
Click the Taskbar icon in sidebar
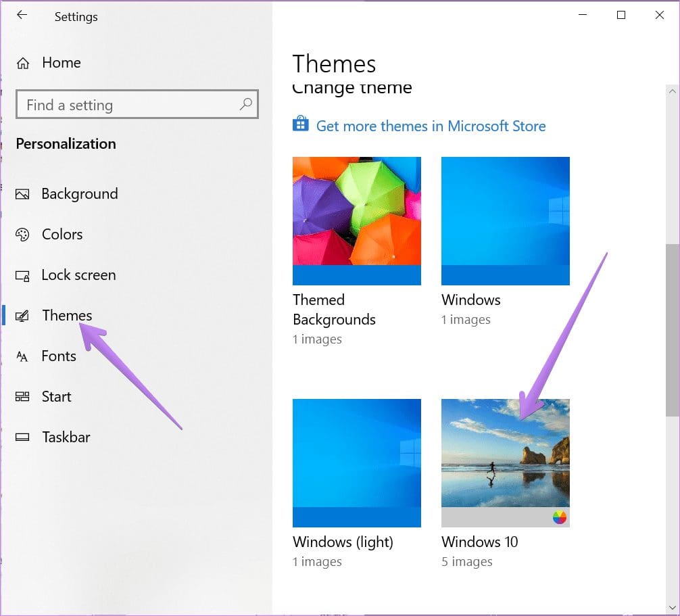[22, 437]
